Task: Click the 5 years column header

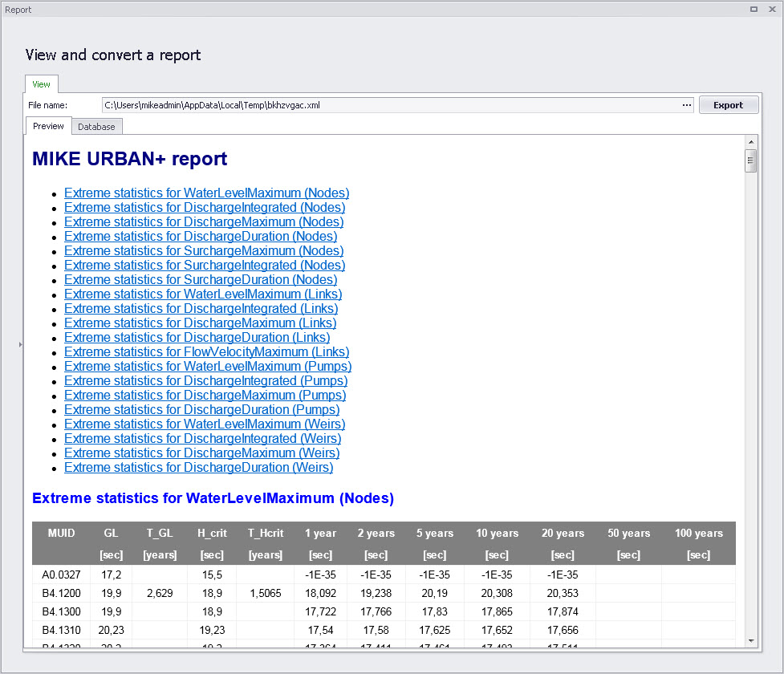Action: (434, 534)
